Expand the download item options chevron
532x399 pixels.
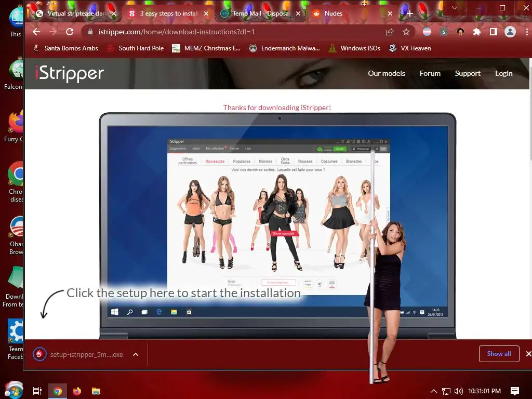[136, 354]
